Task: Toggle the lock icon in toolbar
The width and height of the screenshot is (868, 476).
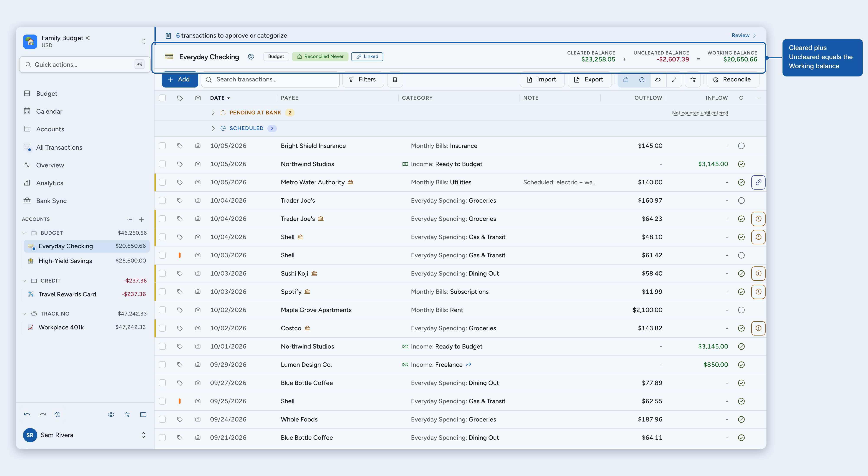Action: click(626, 79)
